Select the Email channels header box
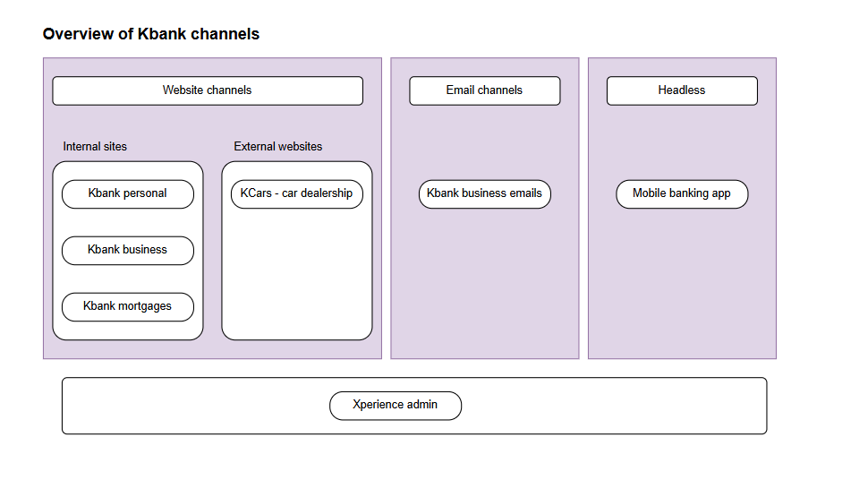This screenshot has height=480, width=868. coord(484,90)
